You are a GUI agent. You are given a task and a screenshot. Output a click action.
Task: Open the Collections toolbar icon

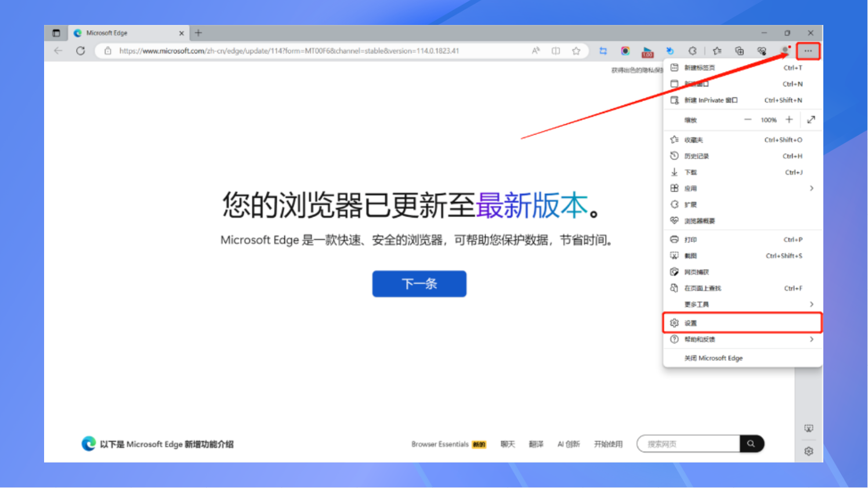pos(739,51)
